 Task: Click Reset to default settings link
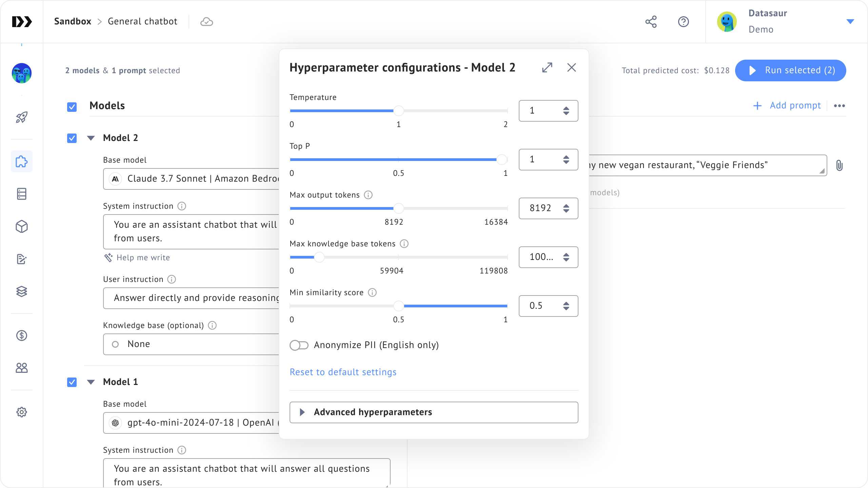[x=343, y=372]
